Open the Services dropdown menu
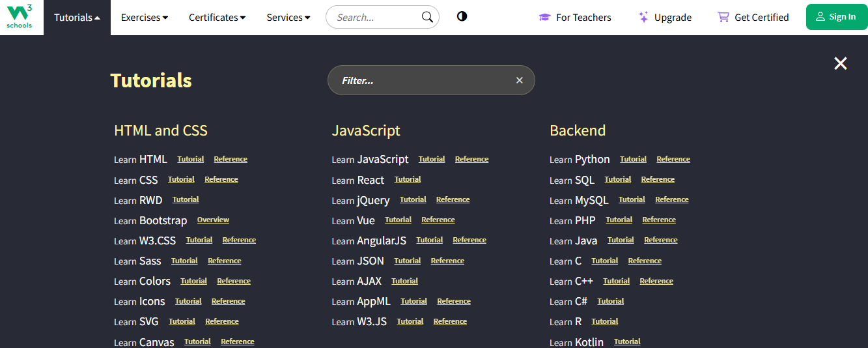Image resolution: width=868 pixels, height=348 pixels. [288, 18]
